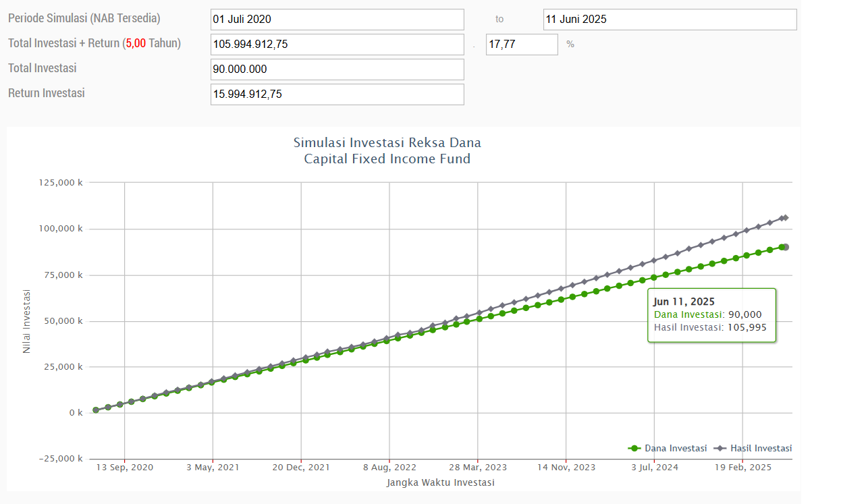The width and height of the screenshot is (843, 504).
Task: Click the Return Investasi field showing 15.994.912,75
Action: (x=337, y=94)
